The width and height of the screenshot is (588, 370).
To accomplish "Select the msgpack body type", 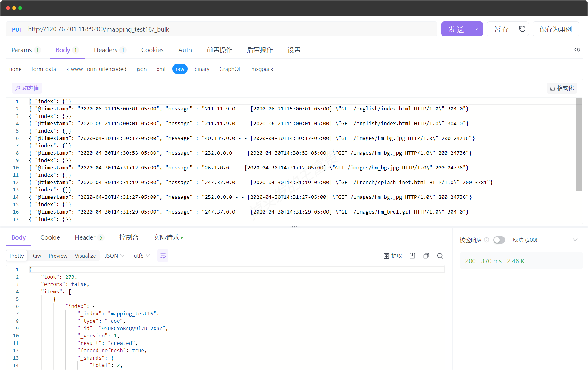I will coord(262,69).
